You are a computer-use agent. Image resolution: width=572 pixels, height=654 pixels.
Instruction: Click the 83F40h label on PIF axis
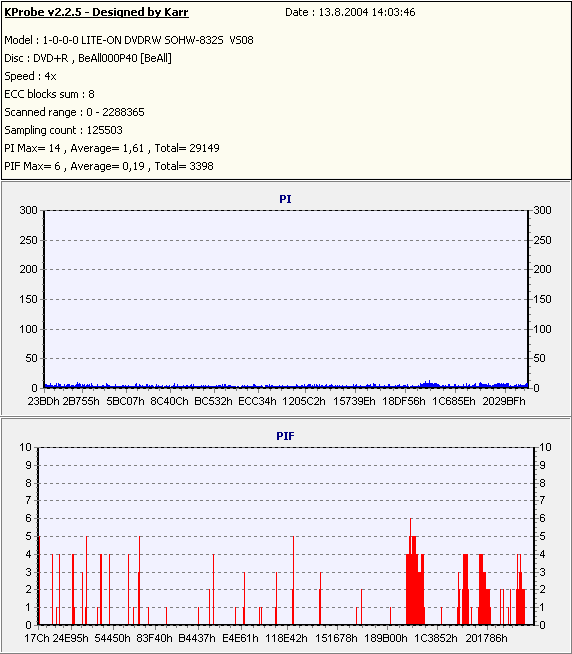(154, 638)
